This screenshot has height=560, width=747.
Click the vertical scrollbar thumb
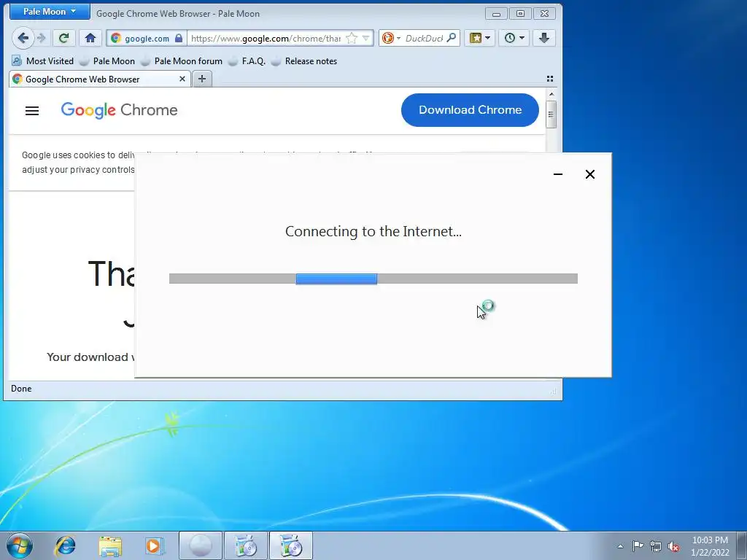pyautogui.click(x=551, y=114)
